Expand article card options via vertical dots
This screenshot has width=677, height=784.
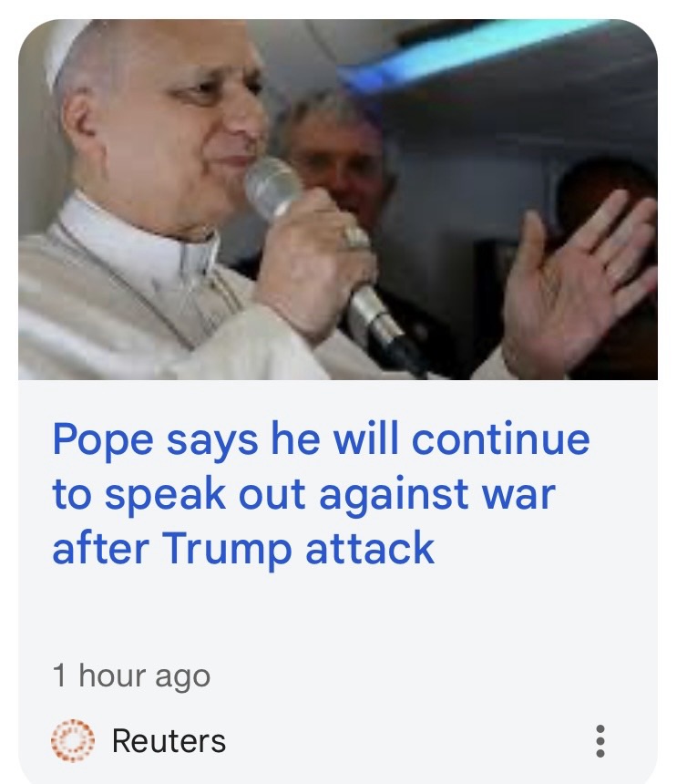pos(600,740)
